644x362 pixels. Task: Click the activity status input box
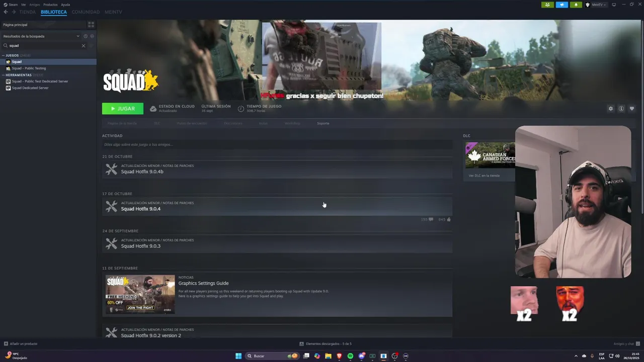(x=277, y=145)
